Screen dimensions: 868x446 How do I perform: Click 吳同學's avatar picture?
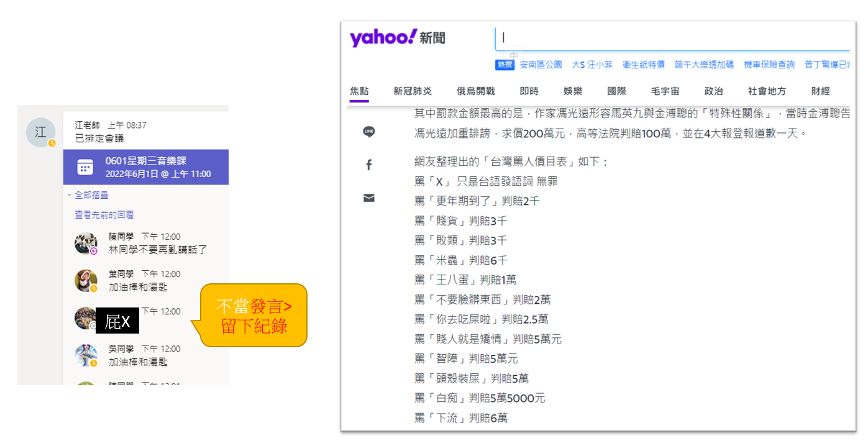click(x=86, y=355)
